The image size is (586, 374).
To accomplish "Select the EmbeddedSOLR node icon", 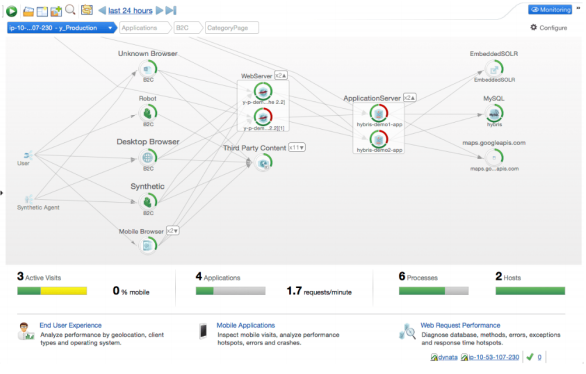I will point(494,69).
